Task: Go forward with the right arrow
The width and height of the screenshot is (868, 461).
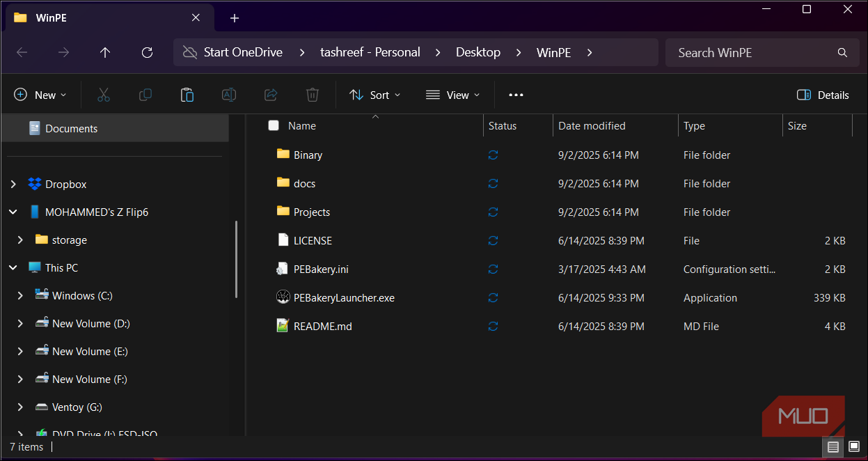Action: (x=63, y=52)
